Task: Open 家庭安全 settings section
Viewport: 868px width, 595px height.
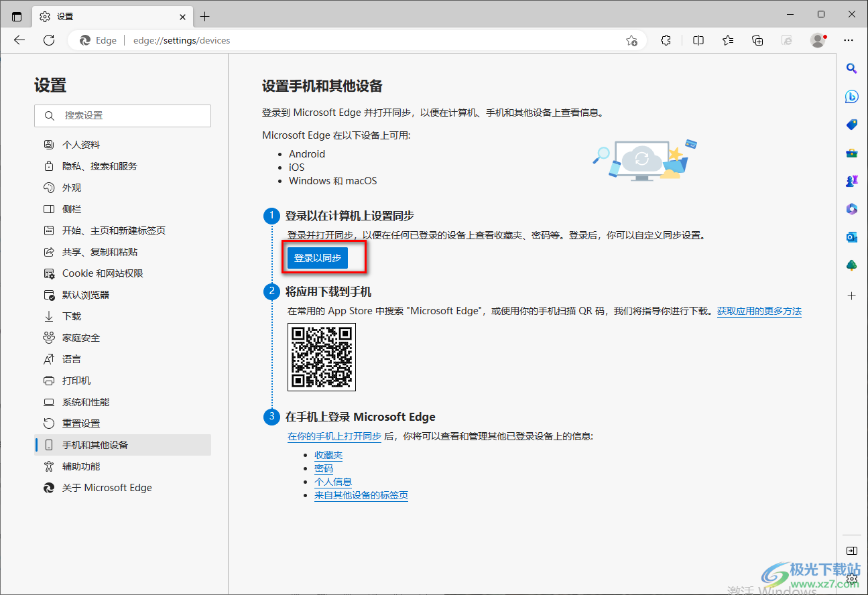Action: [123, 338]
